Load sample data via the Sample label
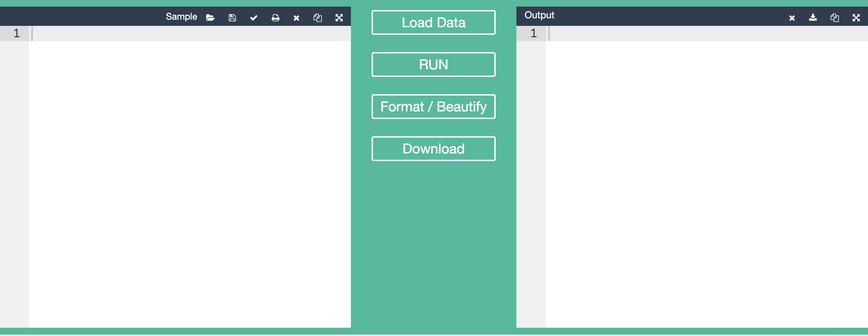Viewport: 868px width, 336px height. click(x=182, y=17)
